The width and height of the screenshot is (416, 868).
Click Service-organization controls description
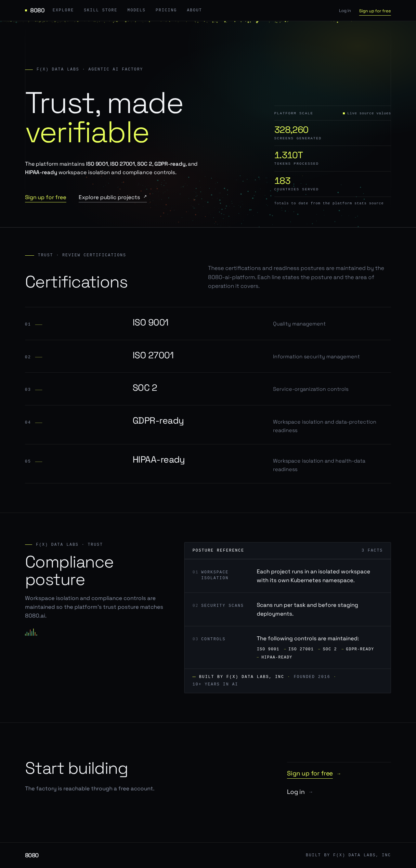coord(310,389)
